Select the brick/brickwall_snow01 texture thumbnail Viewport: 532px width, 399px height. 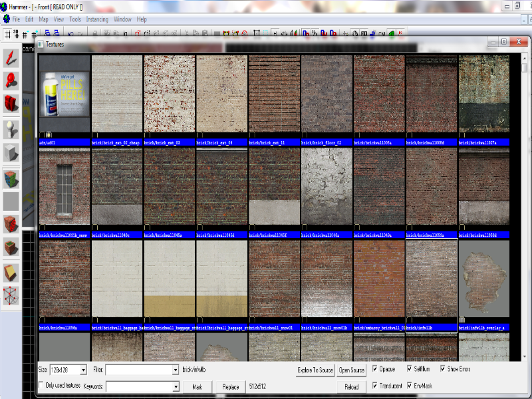(274, 279)
